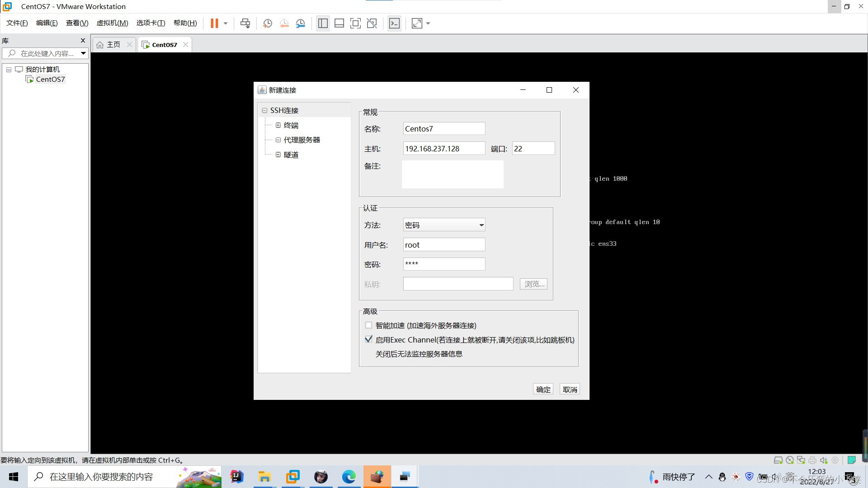Show hidden system tray icons chevron
The image size is (868, 488).
709,477
